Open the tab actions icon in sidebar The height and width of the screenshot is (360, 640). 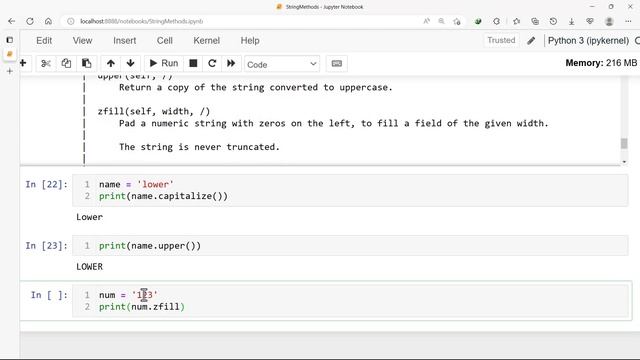[x=10, y=40]
